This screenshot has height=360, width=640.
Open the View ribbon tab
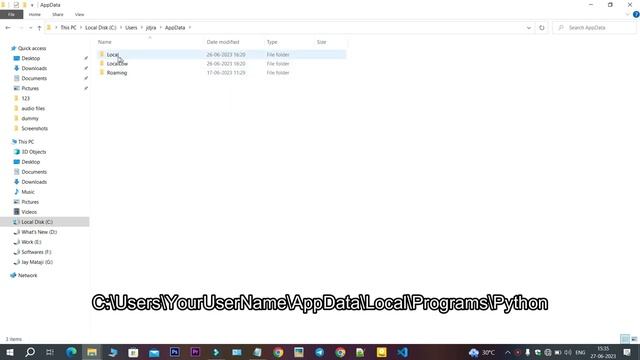click(x=79, y=14)
